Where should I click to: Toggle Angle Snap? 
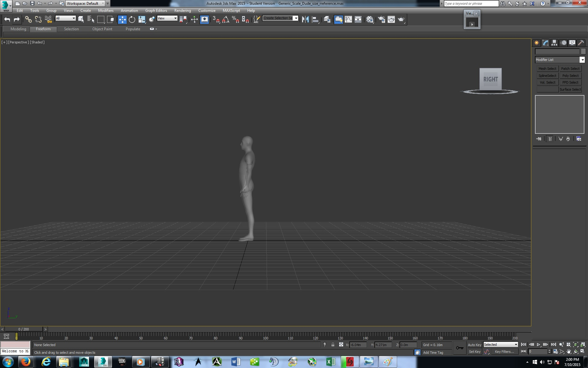[x=226, y=19]
